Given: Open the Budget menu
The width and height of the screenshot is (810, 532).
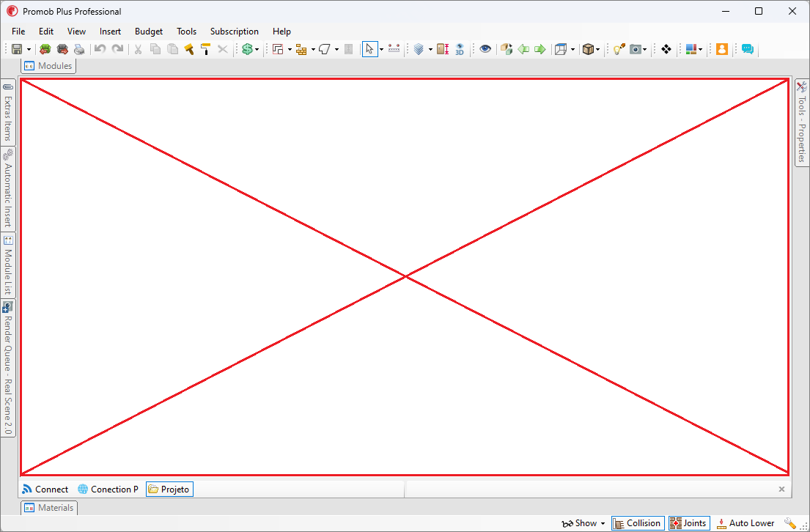Looking at the screenshot, I should point(149,32).
